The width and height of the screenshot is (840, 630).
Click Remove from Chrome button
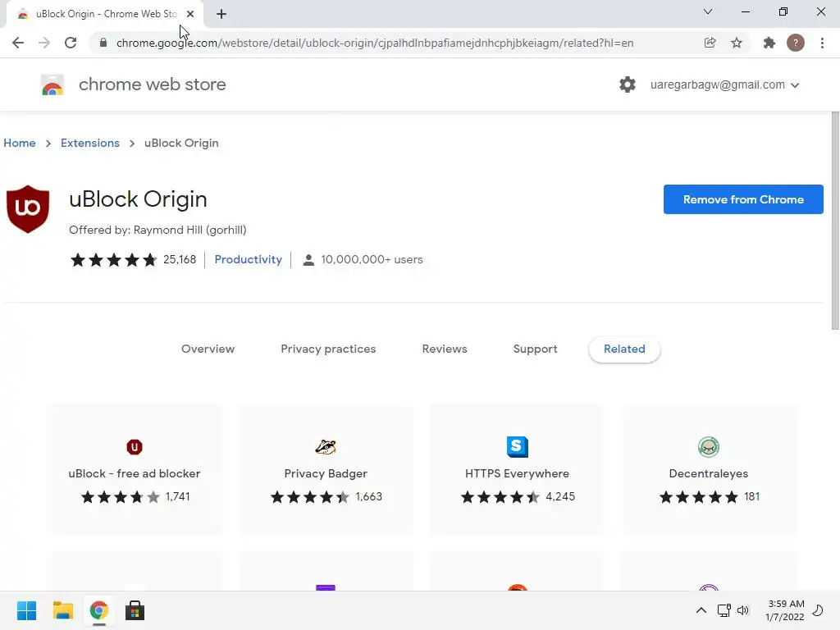743,199
